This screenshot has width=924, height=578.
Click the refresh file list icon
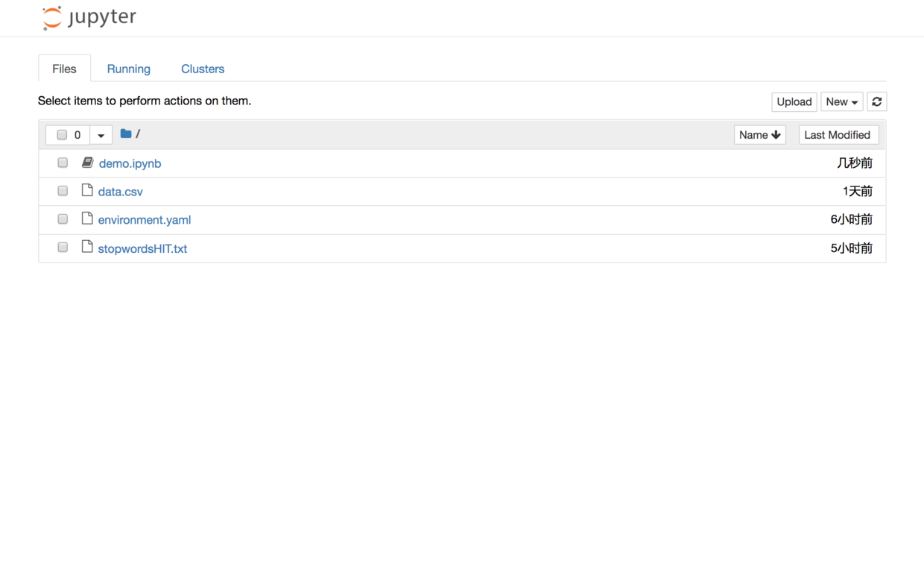coord(877,101)
